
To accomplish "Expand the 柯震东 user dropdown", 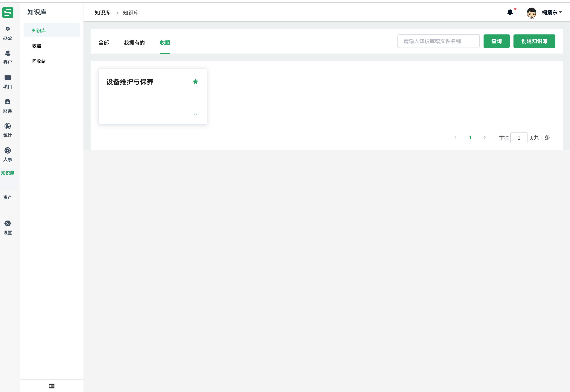I will (552, 13).
